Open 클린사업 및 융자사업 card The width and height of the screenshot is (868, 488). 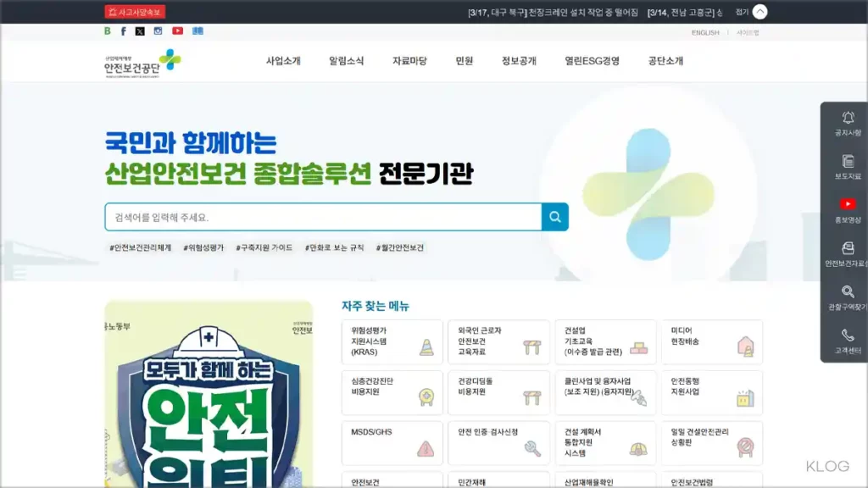click(x=605, y=393)
